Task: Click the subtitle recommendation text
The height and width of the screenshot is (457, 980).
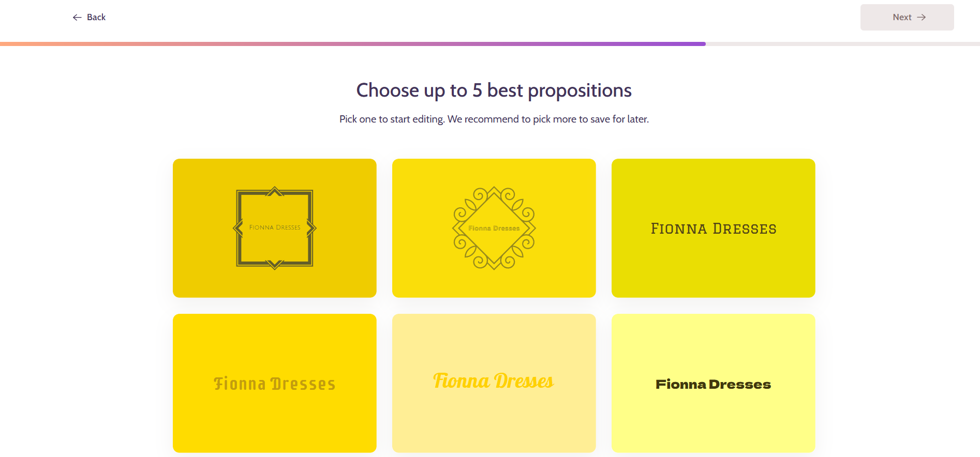Action: (x=493, y=119)
